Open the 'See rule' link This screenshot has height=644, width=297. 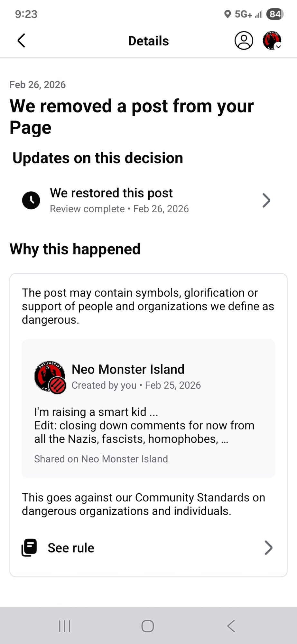(x=71, y=548)
